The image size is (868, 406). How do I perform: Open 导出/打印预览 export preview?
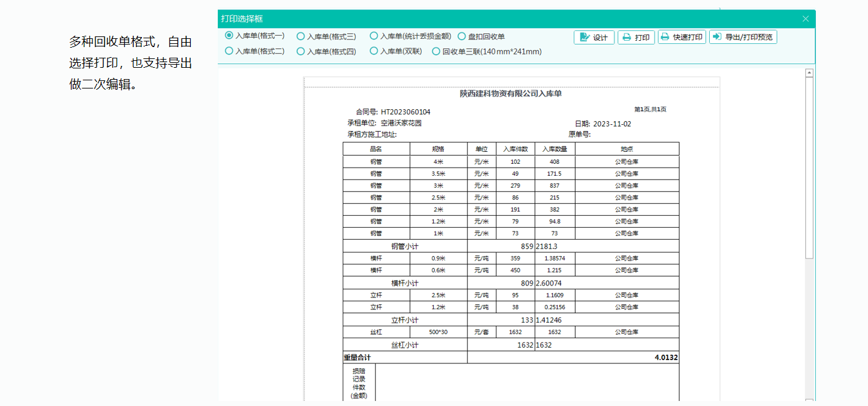point(743,37)
